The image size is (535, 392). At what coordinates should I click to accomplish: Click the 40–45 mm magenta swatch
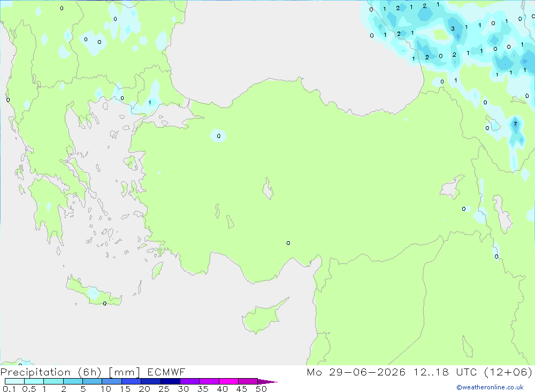coord(228,381)
